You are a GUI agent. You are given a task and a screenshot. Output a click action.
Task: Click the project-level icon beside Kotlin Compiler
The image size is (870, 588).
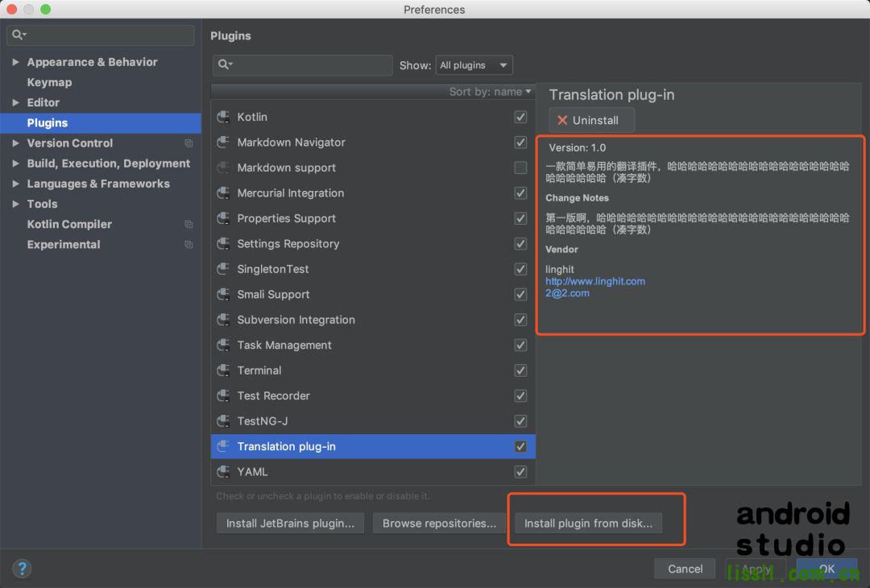click(188, 224)
